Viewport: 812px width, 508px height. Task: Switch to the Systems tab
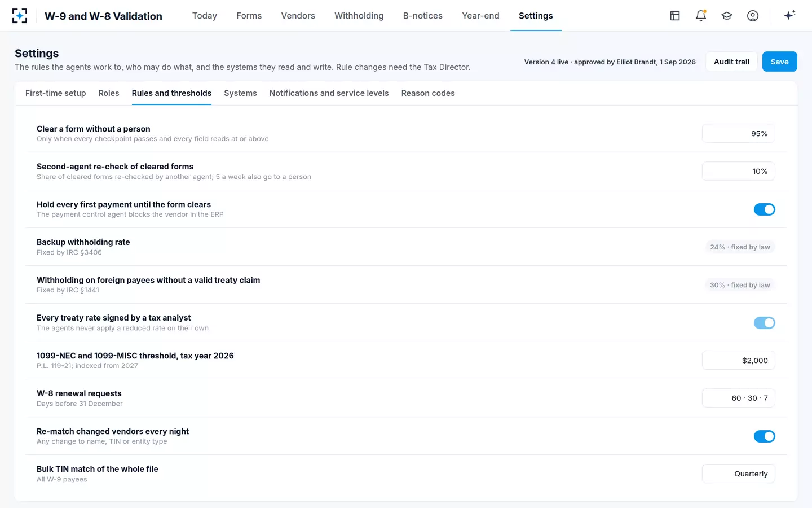240,93
